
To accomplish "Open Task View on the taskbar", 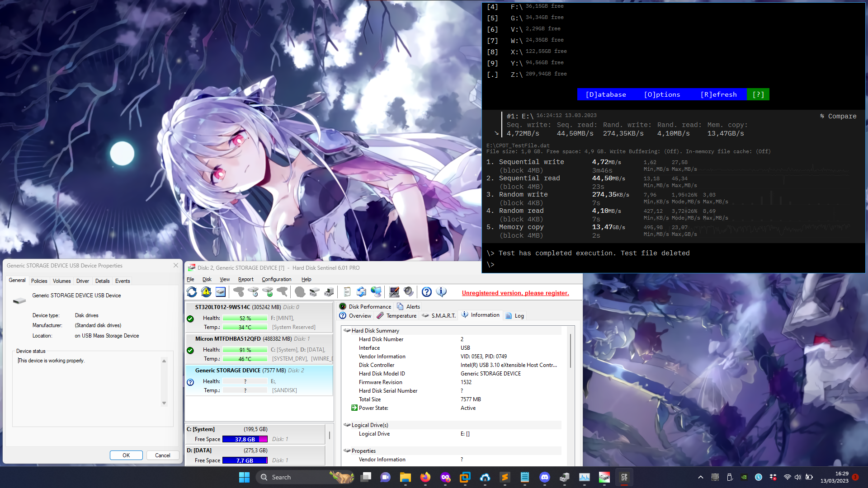I will pos(366,477).
